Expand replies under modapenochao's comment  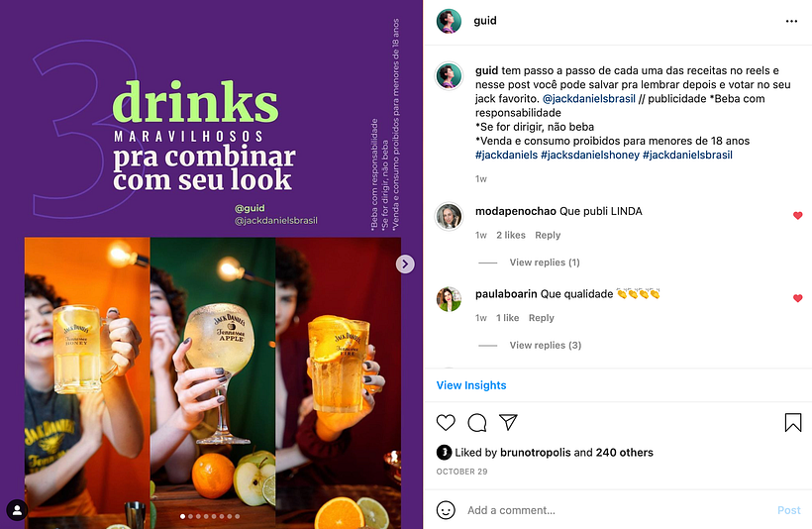(x=544, y=263)
